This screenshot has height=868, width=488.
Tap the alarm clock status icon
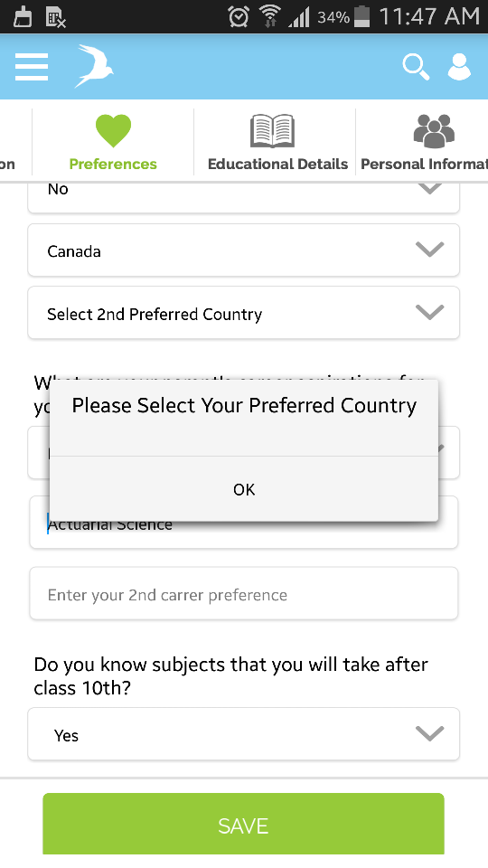click(x=239, y=17)
